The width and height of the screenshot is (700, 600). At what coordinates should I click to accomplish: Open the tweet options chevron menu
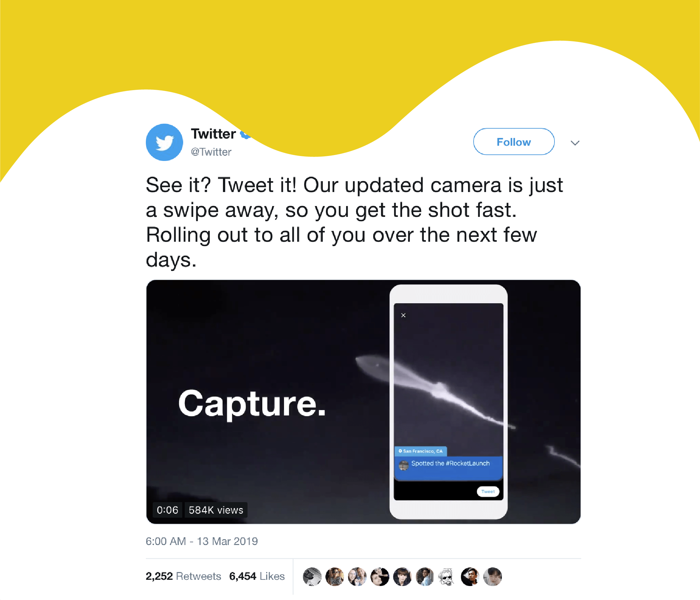coord(575,143)
